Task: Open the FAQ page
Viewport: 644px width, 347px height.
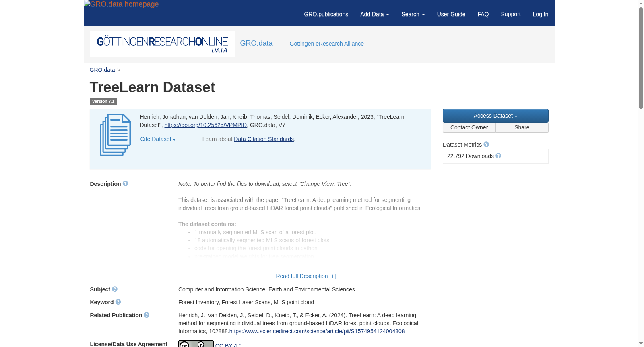Action: (x=483, y=14)
